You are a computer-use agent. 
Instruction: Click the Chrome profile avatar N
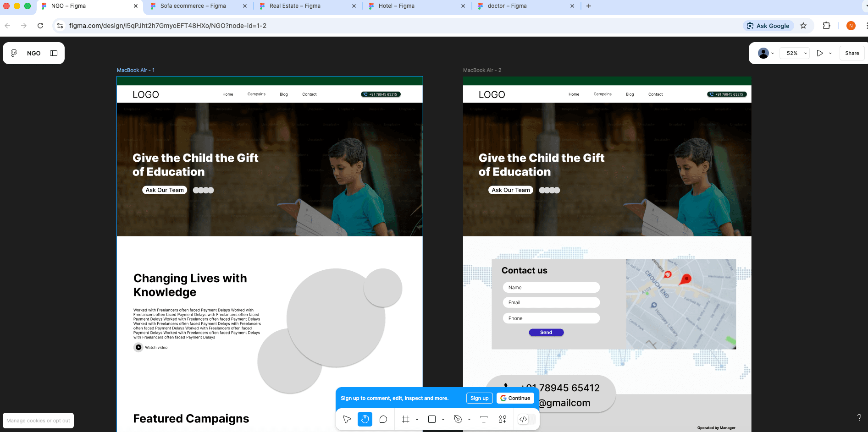pos(851,26)
